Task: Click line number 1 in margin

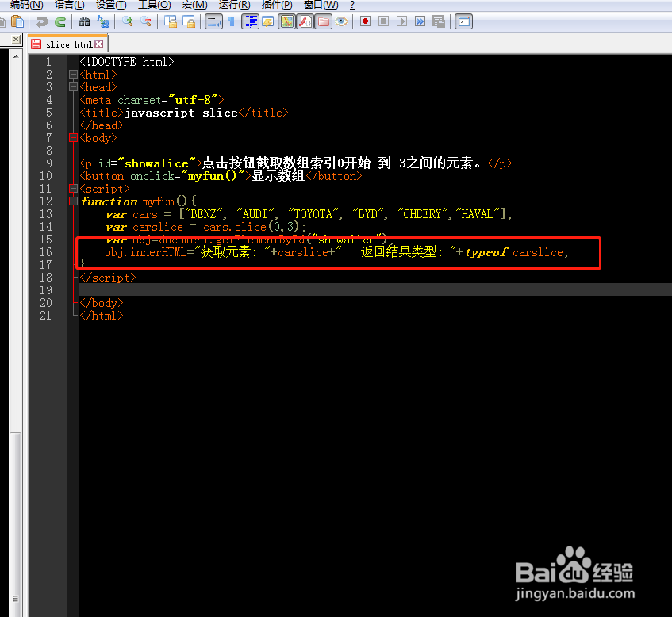Action: (48, 62)
